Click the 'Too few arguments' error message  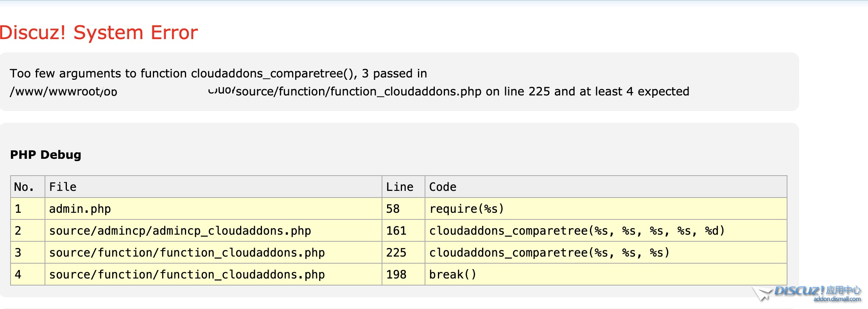coord(349,82)
